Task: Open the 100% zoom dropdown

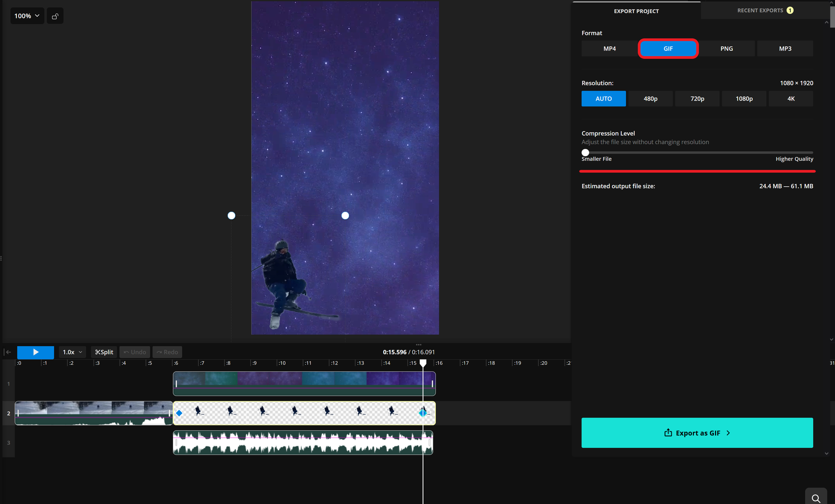Action: (27, 16)
